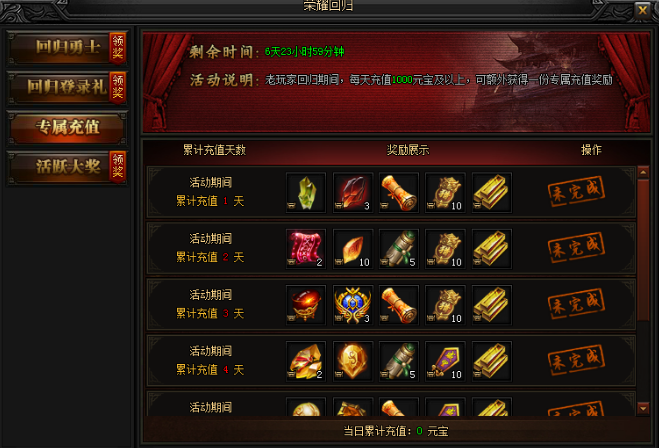This screenshot has width=659, height=448.
Task: Select the red gem reward in day 1 row
Action: [x=353, y=192]
